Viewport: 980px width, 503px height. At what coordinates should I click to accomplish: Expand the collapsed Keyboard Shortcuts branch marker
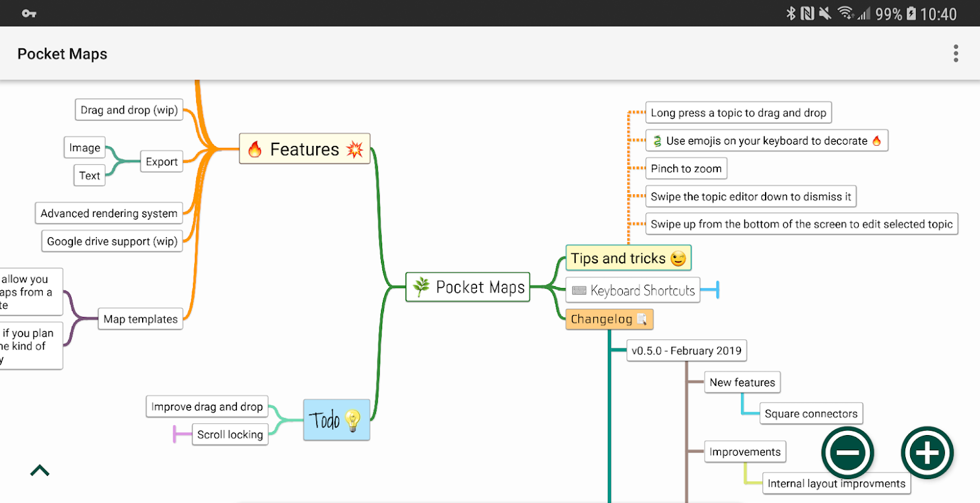click(717, 290)
